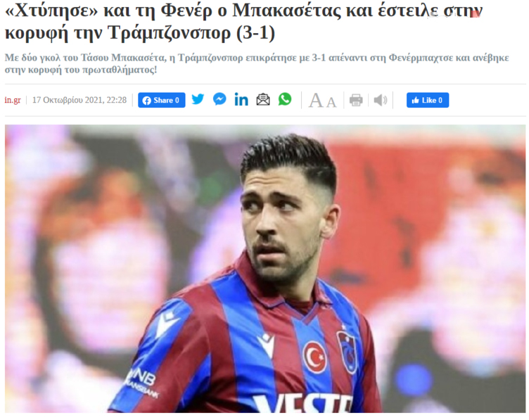The height and width of the screenshot is (420, 529).
Task: Open the headline about Μπακασέτας and Τράμπζονσπορ
Action: [243, 22]
